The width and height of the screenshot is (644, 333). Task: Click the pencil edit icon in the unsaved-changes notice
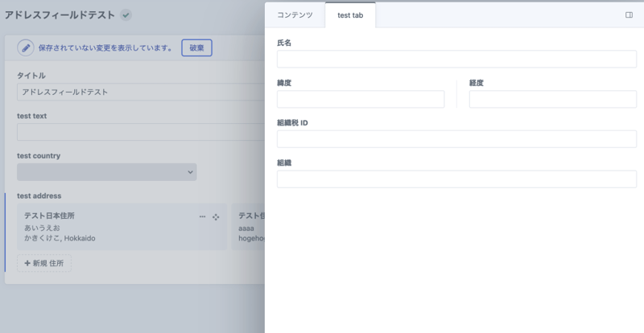(26, 48)
